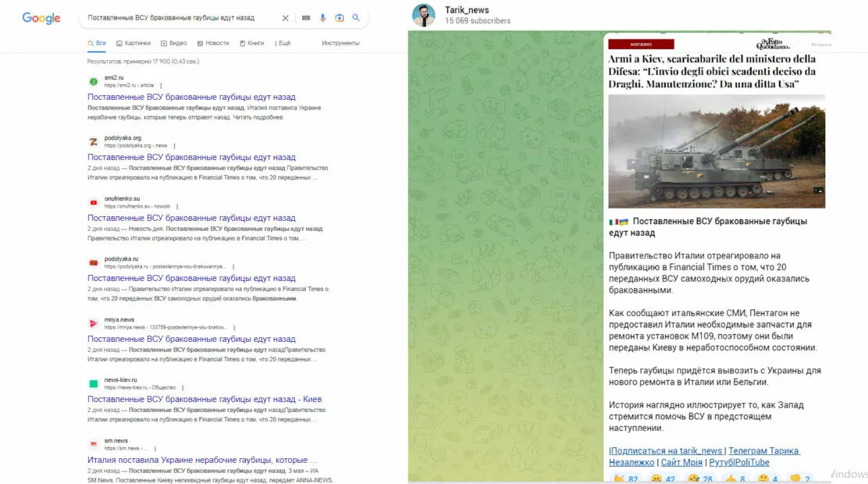The height and width of the screenshot is (484, 868).
Task: Open options for the news-kiev.ru result
Action: tap(183, 388)
